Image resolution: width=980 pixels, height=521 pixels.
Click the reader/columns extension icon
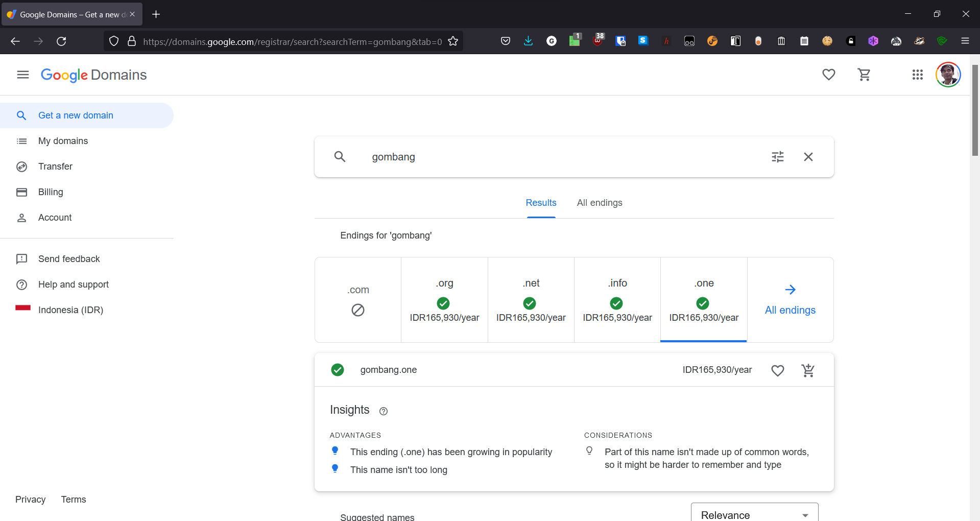pyautogui.click(x=735, y=41)
